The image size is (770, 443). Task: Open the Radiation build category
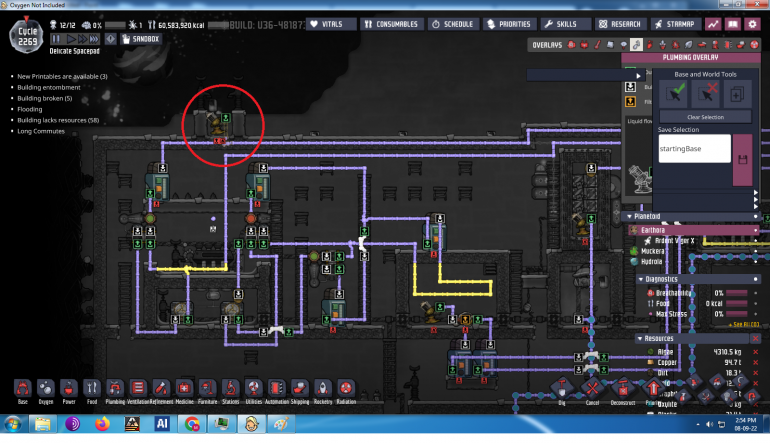tap(346, 388)
